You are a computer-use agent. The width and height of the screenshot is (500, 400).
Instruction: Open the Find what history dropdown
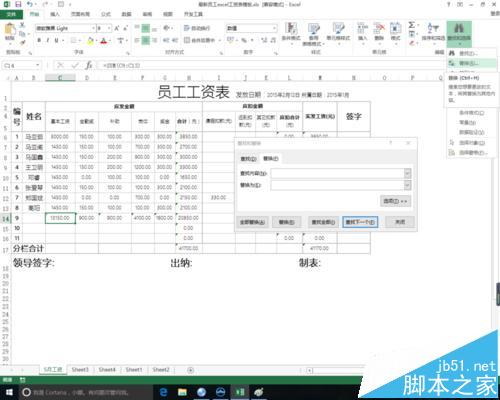[408, 173]
